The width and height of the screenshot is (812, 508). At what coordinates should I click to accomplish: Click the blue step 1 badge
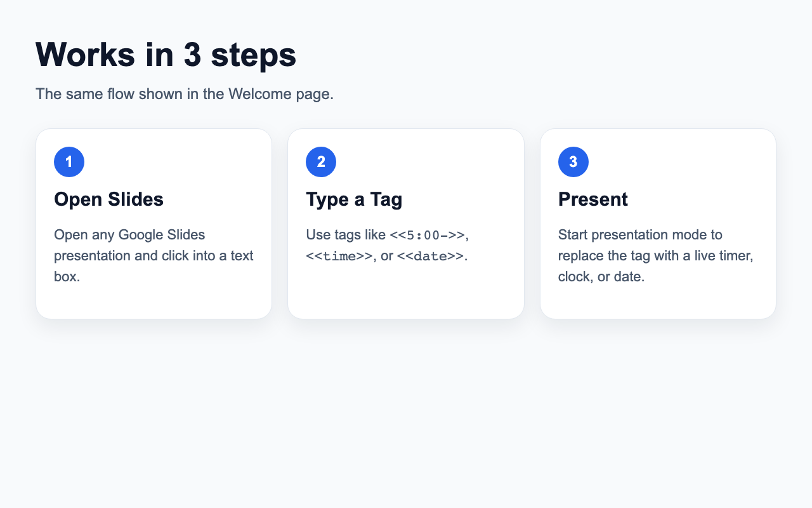(69, 162)
